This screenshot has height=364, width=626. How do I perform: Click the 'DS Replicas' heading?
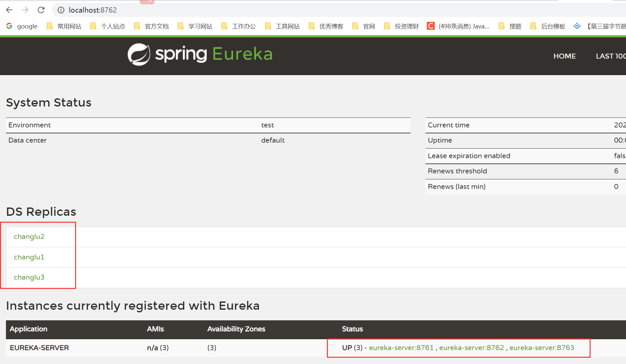41,212
